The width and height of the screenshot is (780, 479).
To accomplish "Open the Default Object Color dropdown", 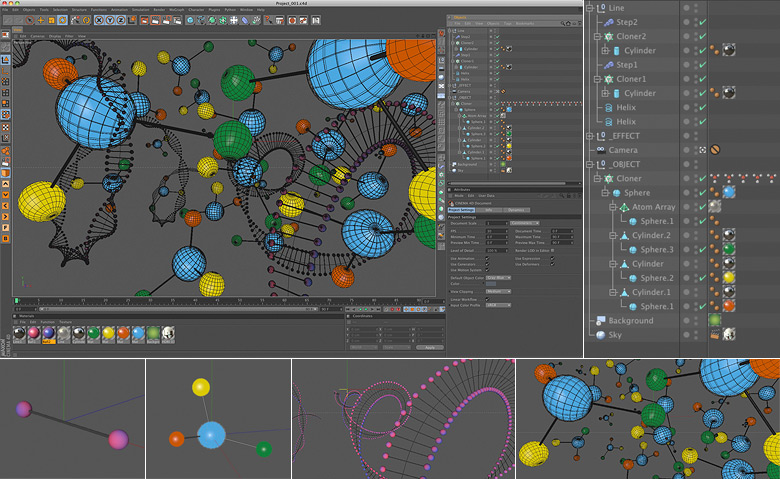I will [x=497, y=277].
